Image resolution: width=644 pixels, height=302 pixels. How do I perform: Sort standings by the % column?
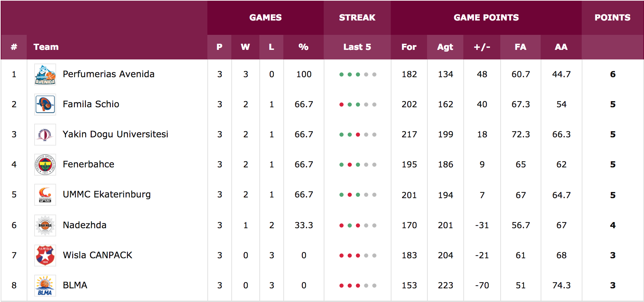304,47
